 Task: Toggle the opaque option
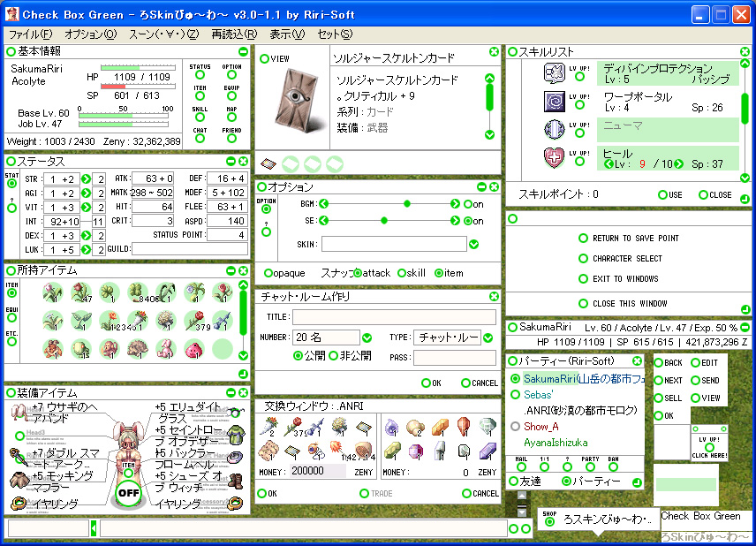click(x=268, y=273)
